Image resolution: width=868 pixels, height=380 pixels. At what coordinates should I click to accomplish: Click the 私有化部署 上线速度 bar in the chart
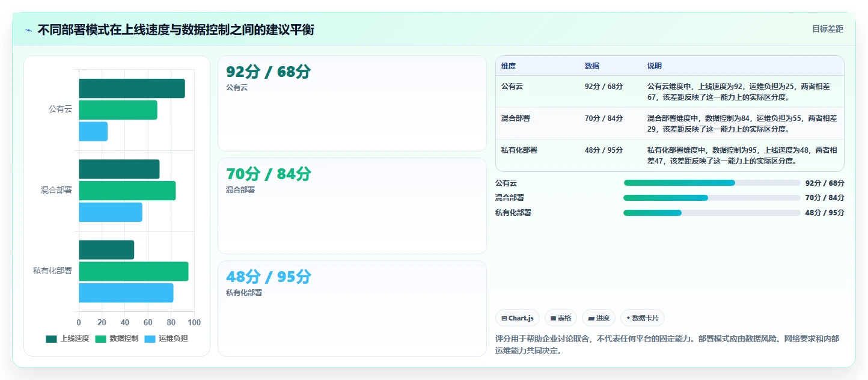(x=106, y=250)
